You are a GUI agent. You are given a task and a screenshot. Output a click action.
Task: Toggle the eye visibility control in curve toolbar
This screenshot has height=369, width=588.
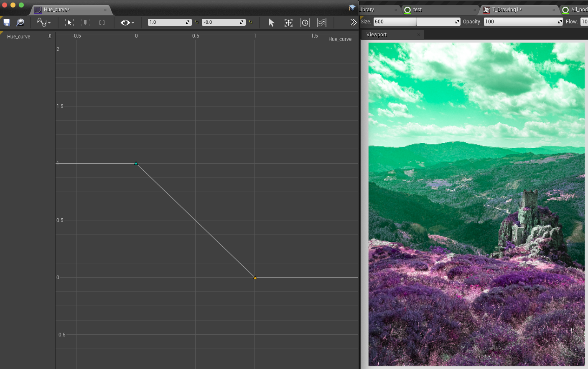tap(124, 22)
